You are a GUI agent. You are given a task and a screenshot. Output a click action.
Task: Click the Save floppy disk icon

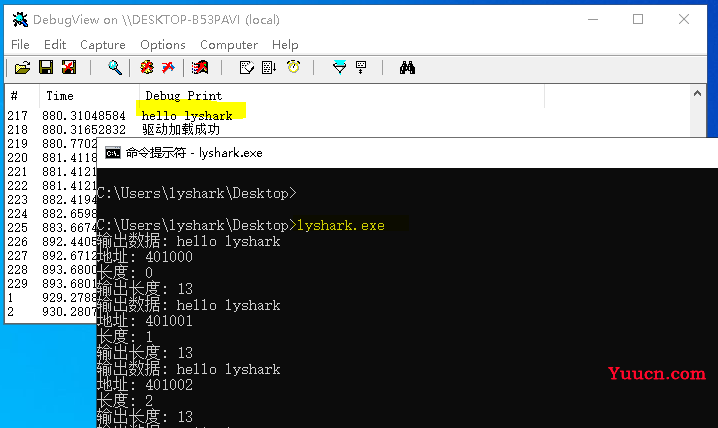pos(46,68)
